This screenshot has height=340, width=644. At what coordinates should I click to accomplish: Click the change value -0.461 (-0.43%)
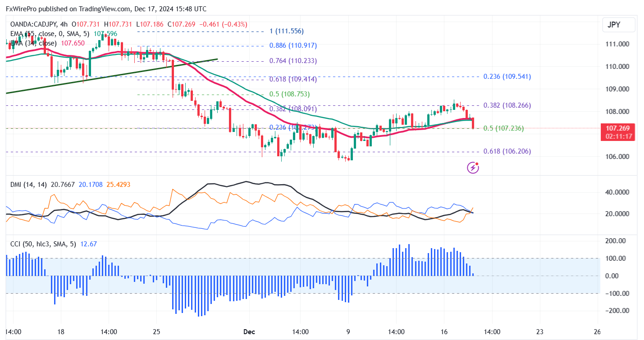pyautogui.click(x=224, y=24)
